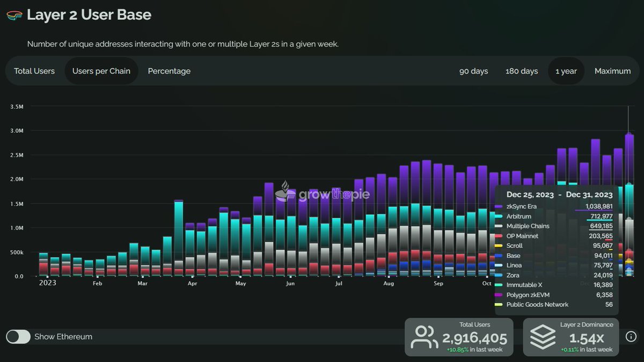Screen dimensions: 644x362
Task: Click the info icon beside Layer 2 Dominance
Action: click(x=631, y=336)
